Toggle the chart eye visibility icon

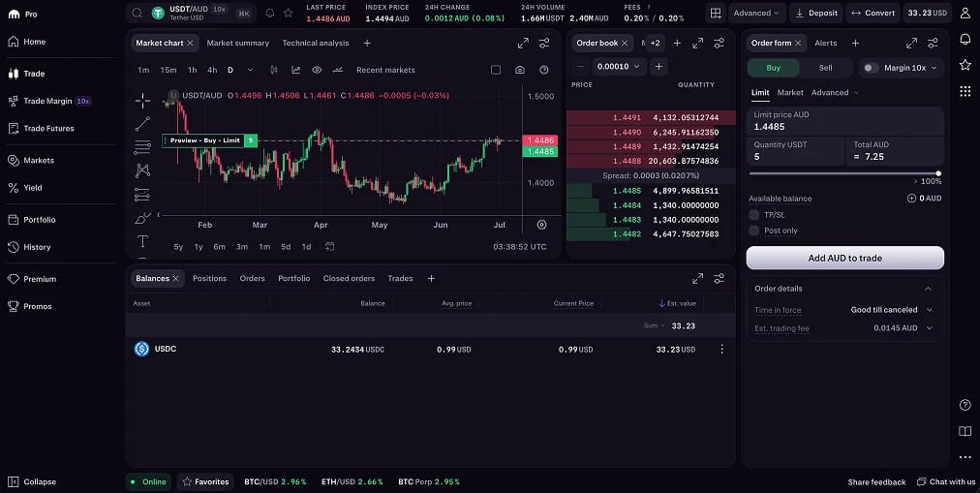coord(317,70)
